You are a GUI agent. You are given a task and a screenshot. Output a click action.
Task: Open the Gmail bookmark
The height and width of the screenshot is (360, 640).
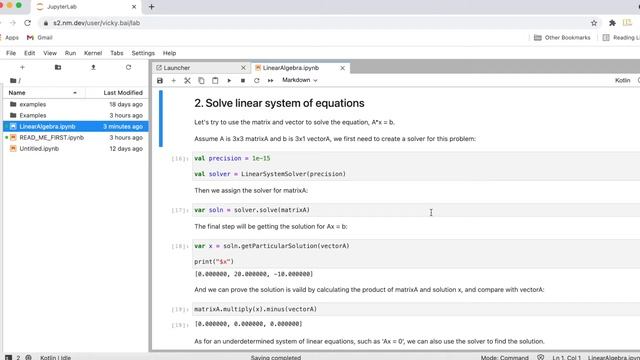[40, 38]
